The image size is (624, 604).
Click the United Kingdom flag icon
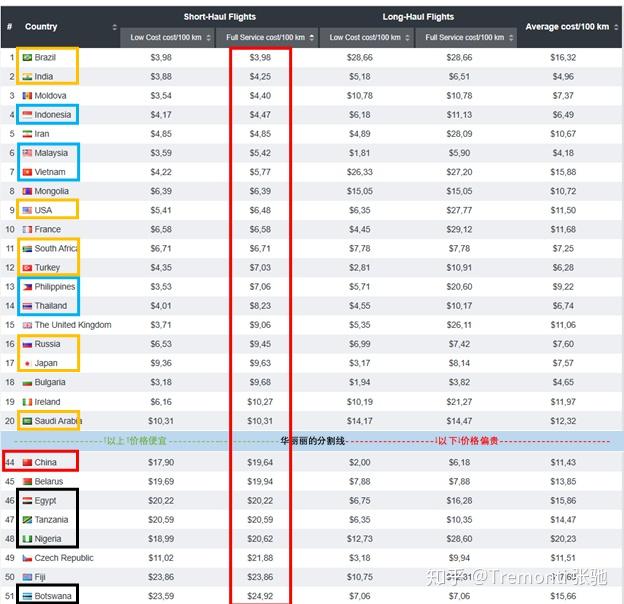tap(27, 325)
